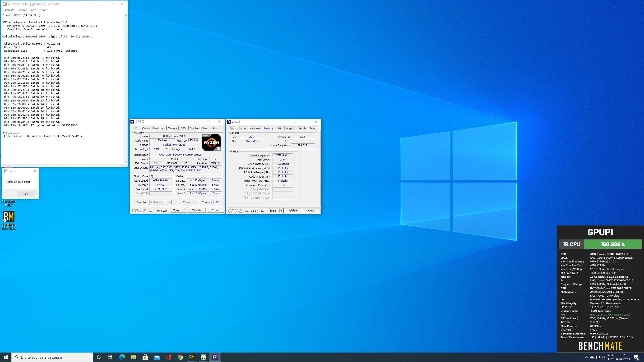
Task: Switch to CPU tab in CPU-Z Memory window
Action: click(x=232, y=128)
